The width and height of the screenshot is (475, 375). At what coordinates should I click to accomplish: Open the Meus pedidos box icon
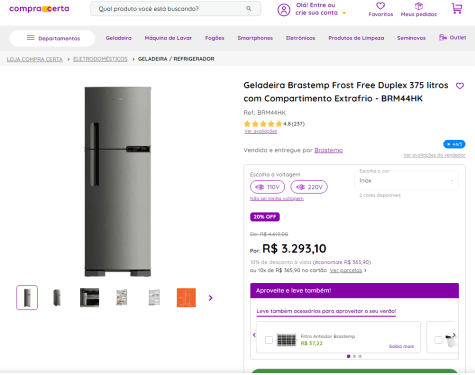coord(419,6)
